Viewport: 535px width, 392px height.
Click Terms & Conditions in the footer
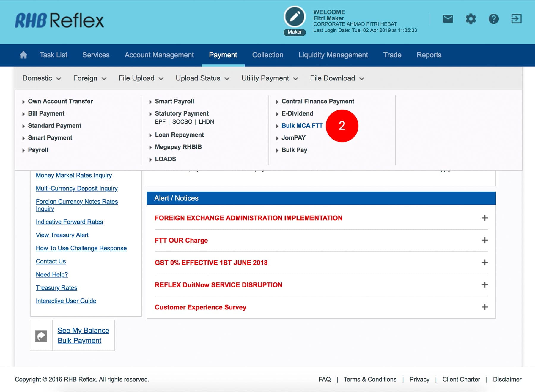coord(370,380)
